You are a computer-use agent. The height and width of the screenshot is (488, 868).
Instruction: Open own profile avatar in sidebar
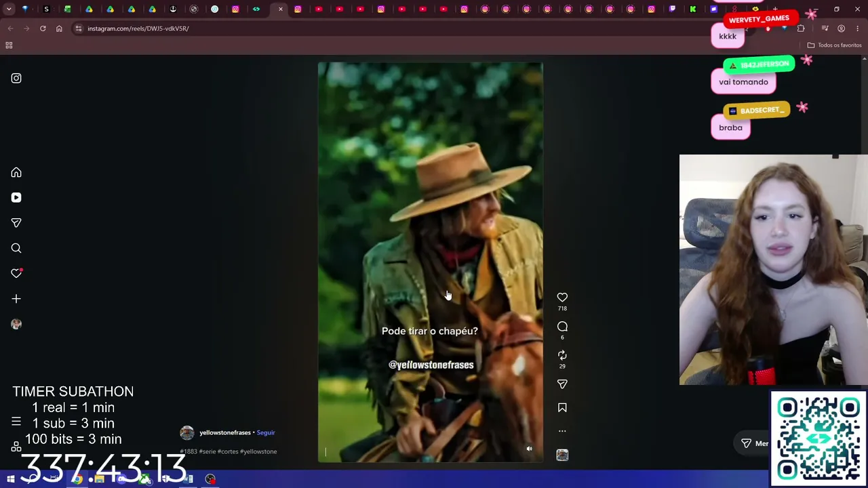16,324
